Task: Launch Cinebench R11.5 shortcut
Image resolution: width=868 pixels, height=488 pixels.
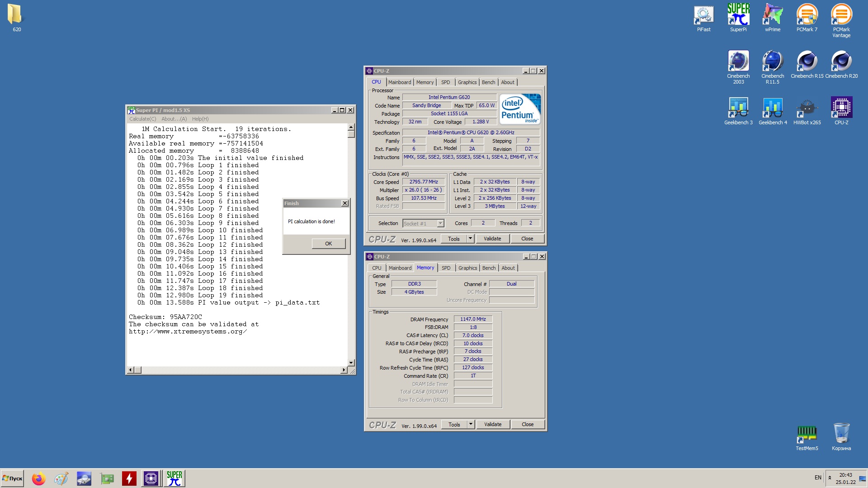Action: (773, 66)
